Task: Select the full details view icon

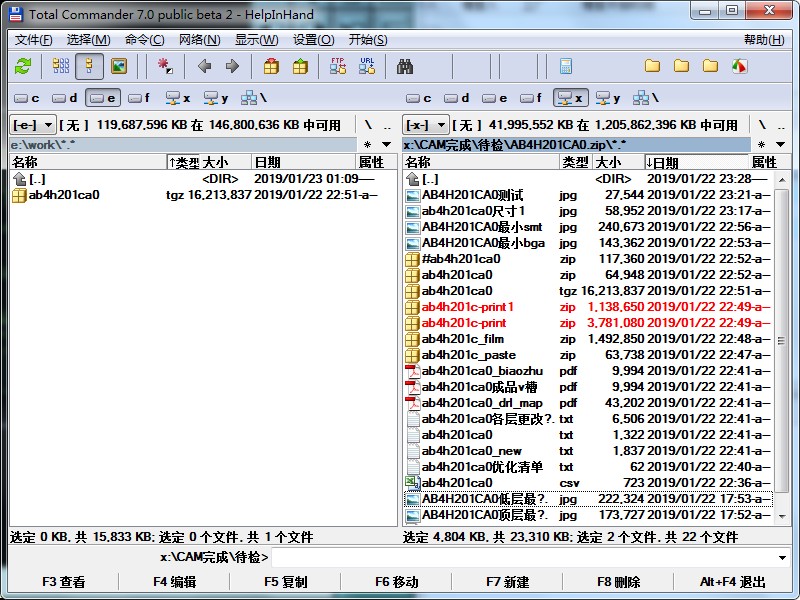Action: click(89, 66)
